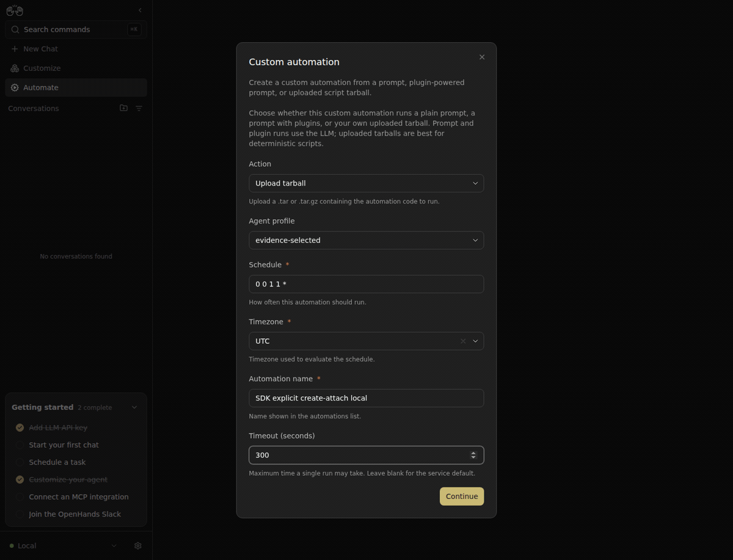Open the new folder icon beside Conversations
This screenshot has height=560, width=733.
[x=123, y=108]
